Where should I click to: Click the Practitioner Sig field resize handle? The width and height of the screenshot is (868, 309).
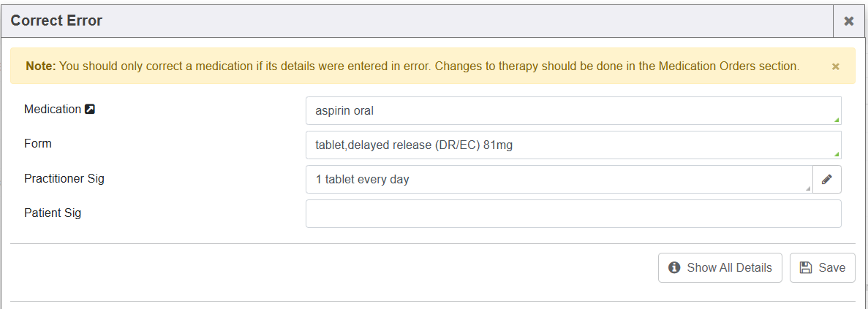(808, 188)
